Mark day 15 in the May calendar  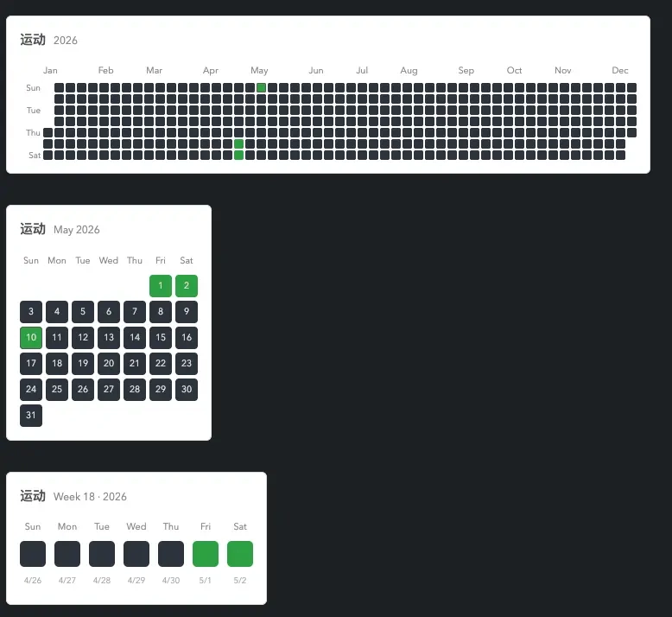pos(161,337)
